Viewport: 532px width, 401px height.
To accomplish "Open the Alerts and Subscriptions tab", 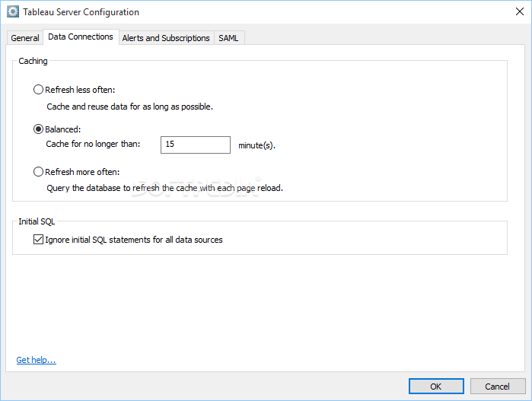I will pos(166,38).
